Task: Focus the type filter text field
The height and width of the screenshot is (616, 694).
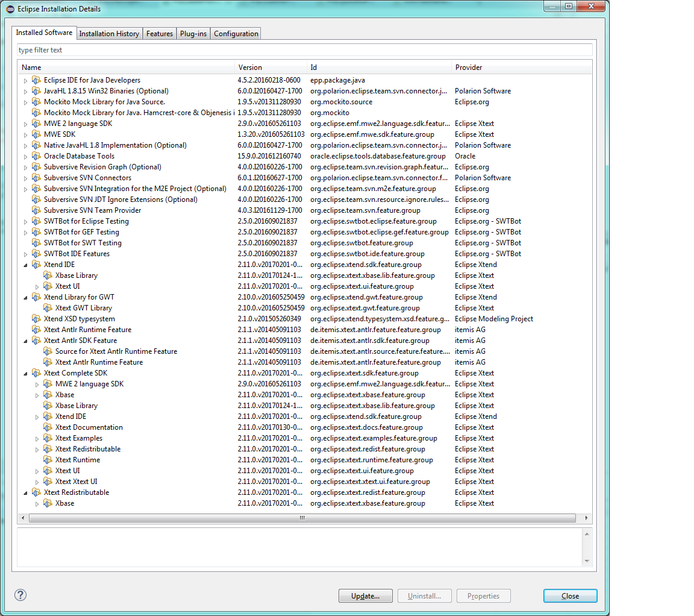Action: [x=304, y=50]
